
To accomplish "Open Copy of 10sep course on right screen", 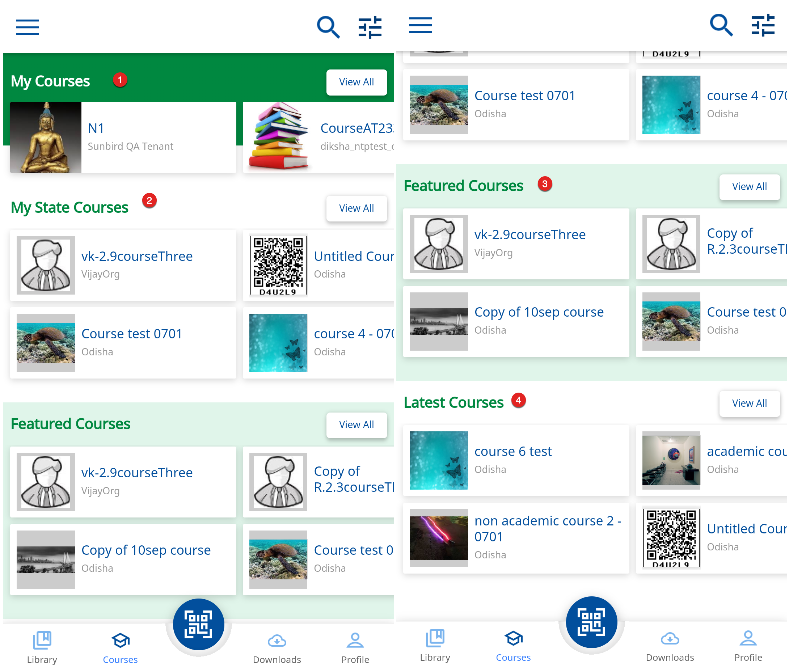I will [516, 321].
